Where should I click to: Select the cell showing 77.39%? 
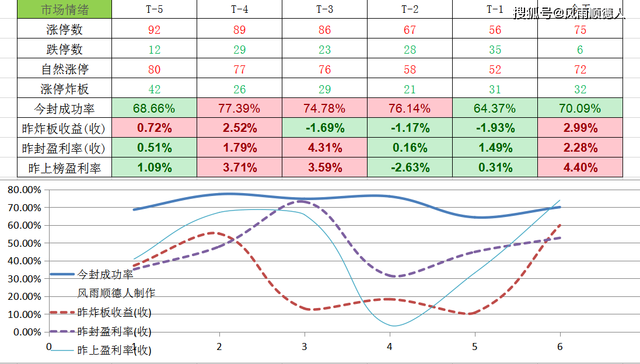[x=240, y=108]
